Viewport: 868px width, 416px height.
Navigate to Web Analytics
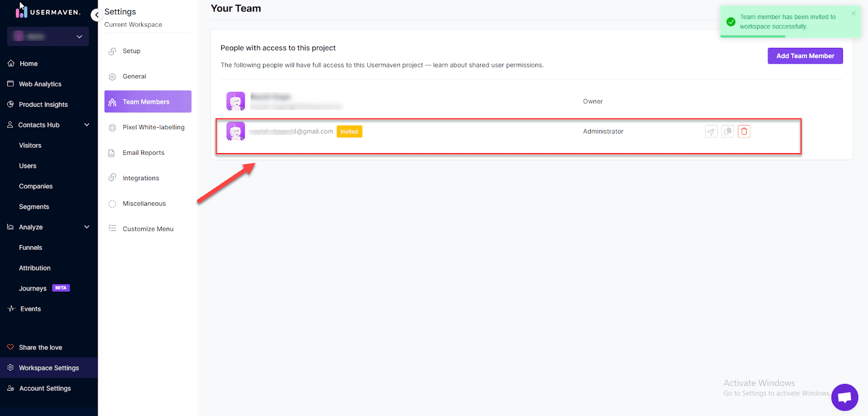click(x=40, y=84)
